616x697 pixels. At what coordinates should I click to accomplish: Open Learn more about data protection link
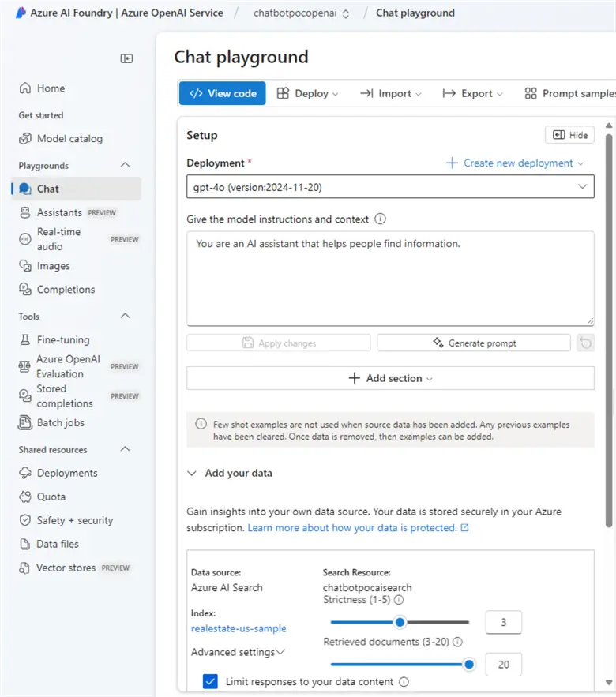pos(358,527)
